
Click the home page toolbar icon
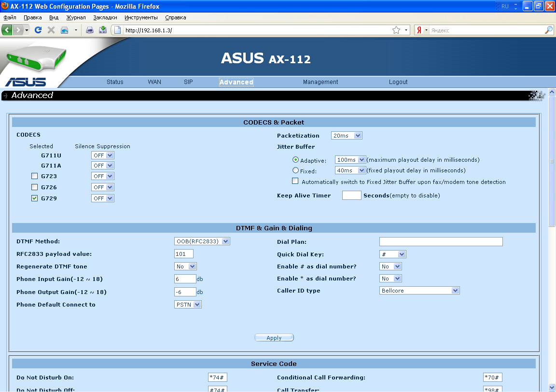(65, 30)
